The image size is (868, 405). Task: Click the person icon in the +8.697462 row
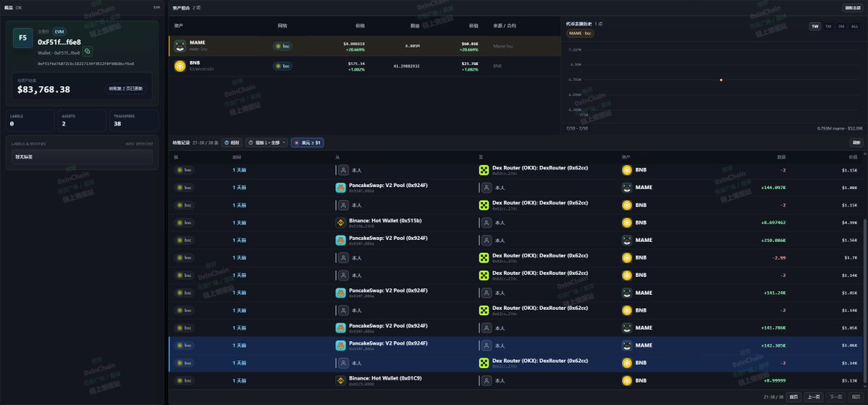(x=486, y=222)
